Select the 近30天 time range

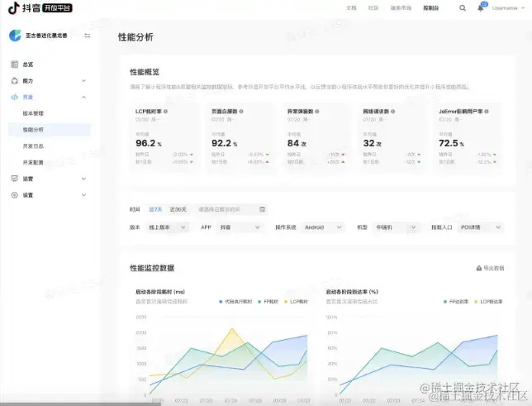(178, 209)
